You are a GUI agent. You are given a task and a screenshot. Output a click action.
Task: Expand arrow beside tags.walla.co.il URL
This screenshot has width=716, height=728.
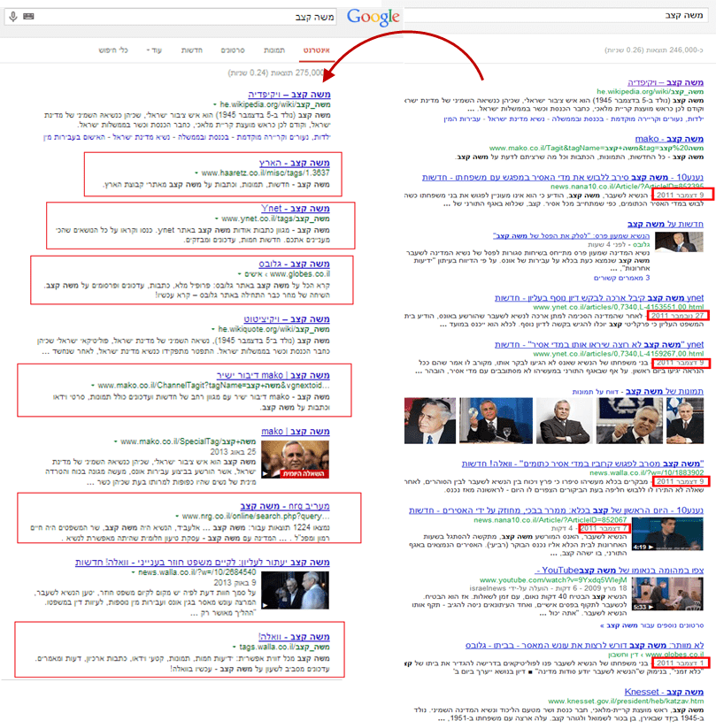click(235, 648)
